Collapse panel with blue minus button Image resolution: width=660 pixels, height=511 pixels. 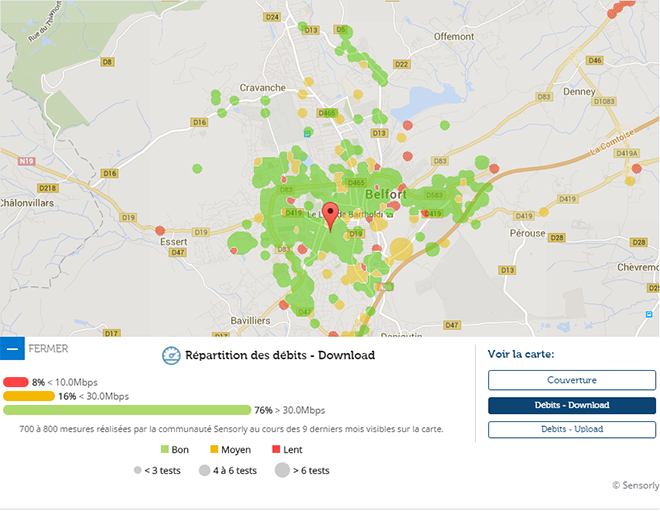pyautogui.click(x=12, y=349)
